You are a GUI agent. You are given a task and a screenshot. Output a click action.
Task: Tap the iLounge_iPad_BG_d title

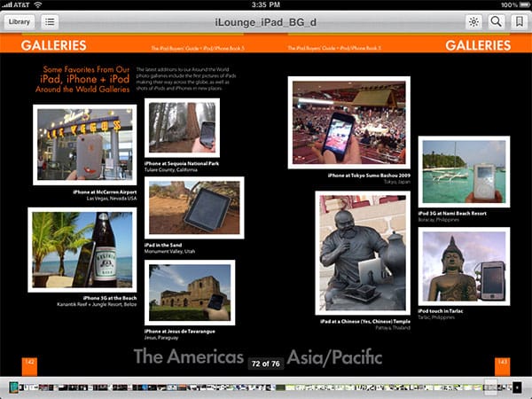(x=266, y=22)
